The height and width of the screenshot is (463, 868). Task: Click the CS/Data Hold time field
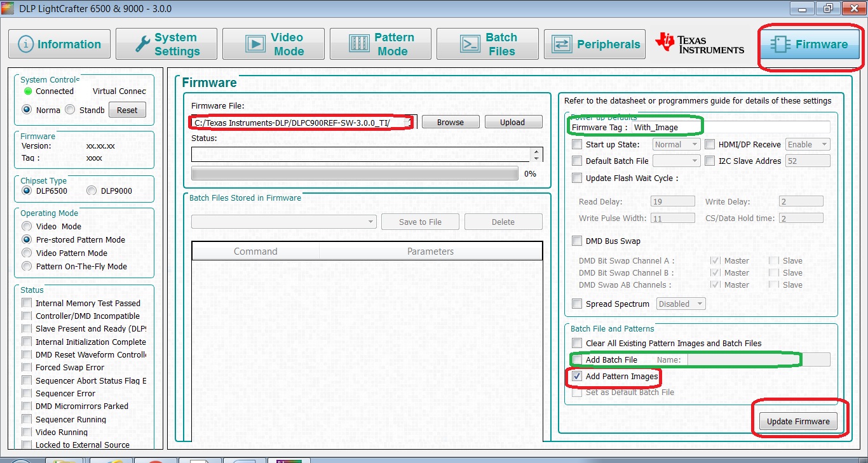(x=801, y=218)
